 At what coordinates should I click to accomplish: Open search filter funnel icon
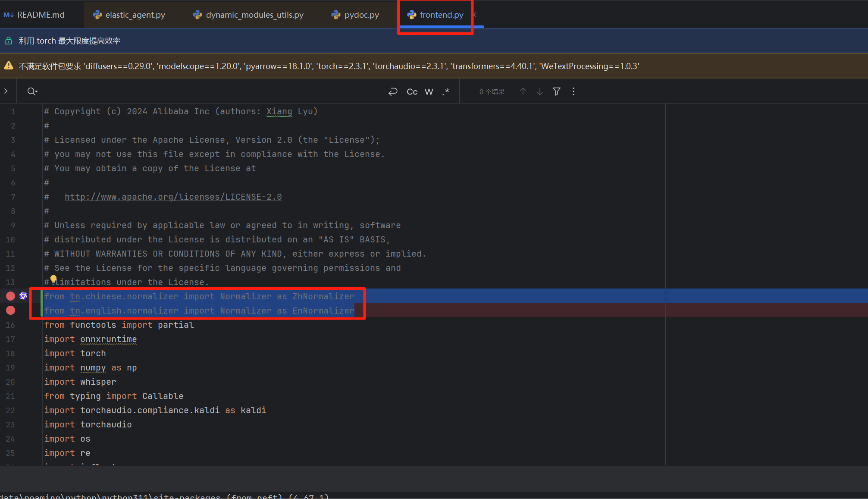point(557,91)
